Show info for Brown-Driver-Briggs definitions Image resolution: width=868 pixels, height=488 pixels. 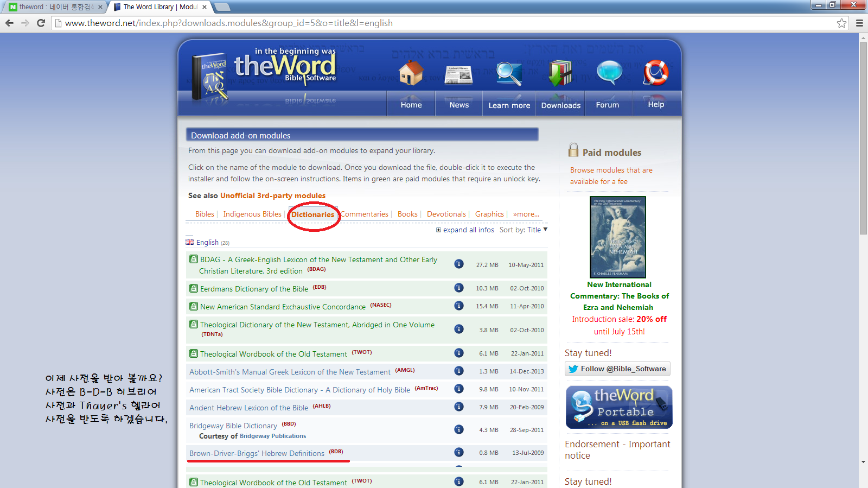pyautogui.click(x=459, y=452)
